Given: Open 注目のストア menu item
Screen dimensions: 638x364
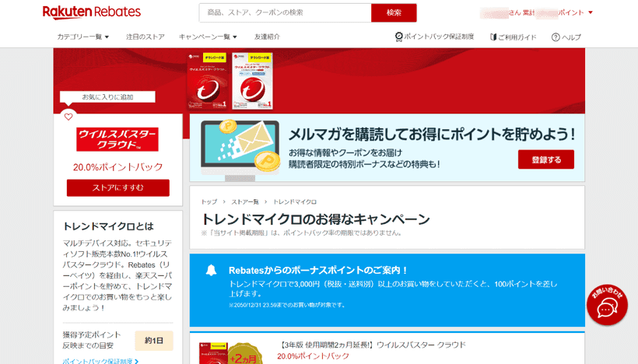Looking at the screenshot, I should click(145, 37).
